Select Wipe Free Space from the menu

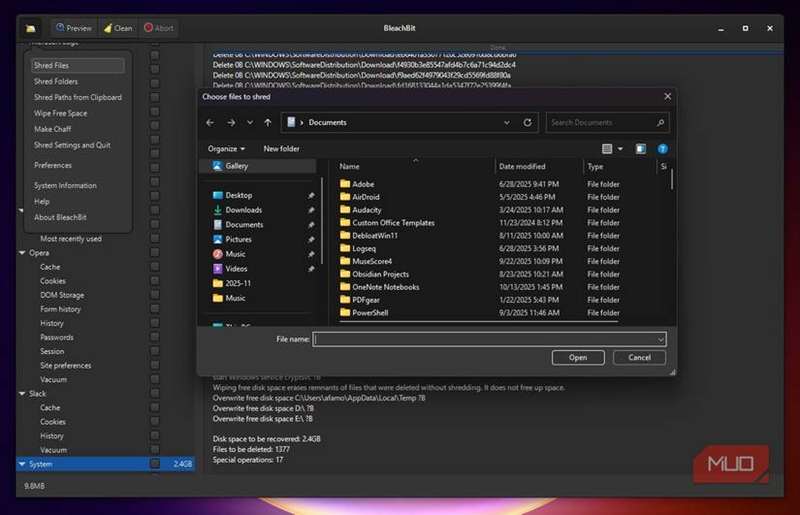point(60,113)
